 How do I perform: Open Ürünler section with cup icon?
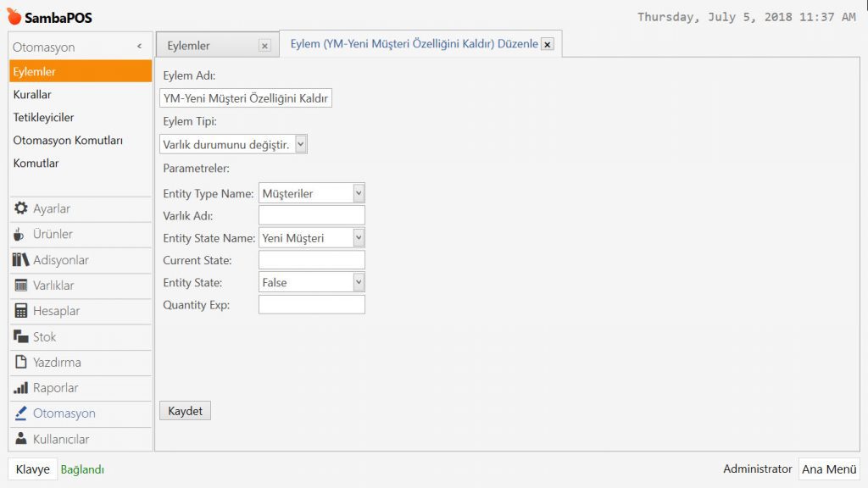coord(20,235)
